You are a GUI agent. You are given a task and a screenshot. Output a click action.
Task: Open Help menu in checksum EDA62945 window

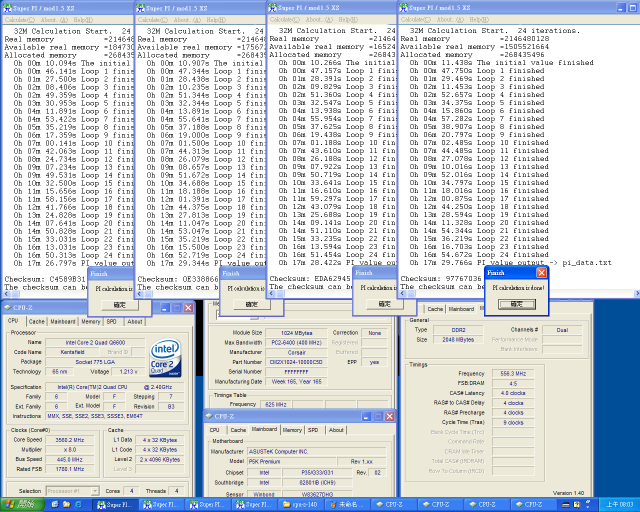(347, 19)
